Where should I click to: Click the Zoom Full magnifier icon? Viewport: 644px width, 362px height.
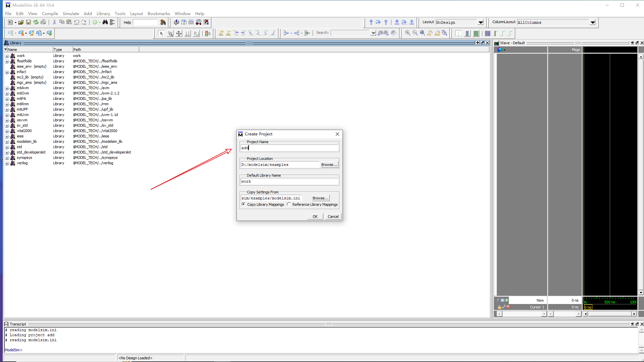pos(422,33)
